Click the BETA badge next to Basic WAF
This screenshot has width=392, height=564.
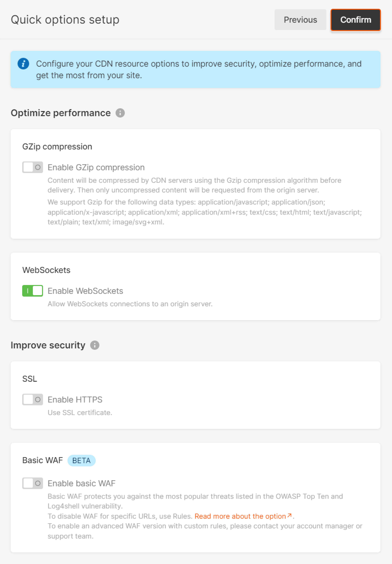click(x=81, y=461)
